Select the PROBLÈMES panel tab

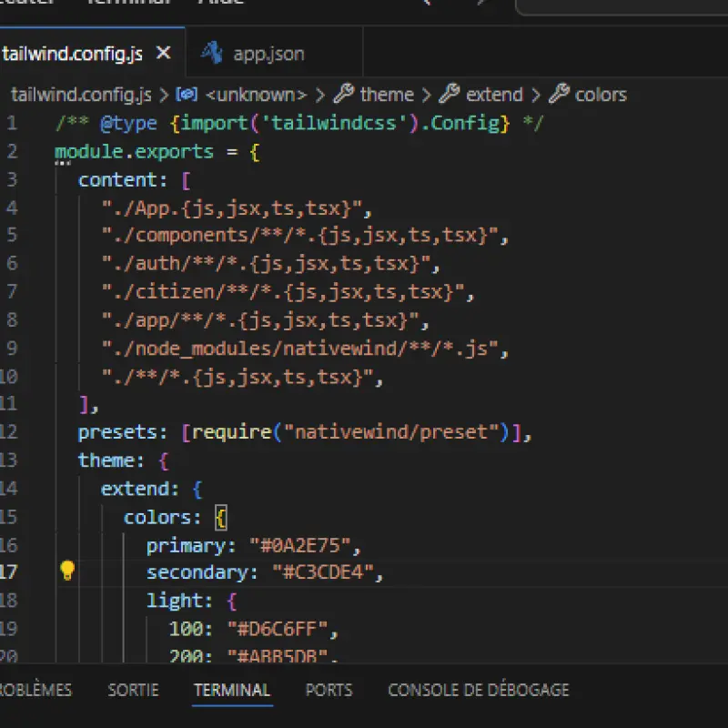[35, 690]
